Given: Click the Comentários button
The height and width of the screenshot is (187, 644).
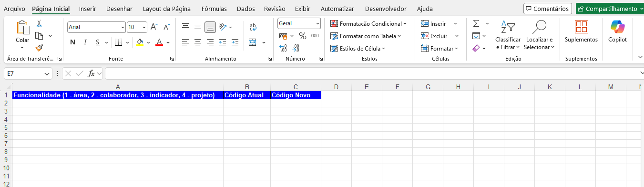Looking at the screenshot, I should click(547, 9).
